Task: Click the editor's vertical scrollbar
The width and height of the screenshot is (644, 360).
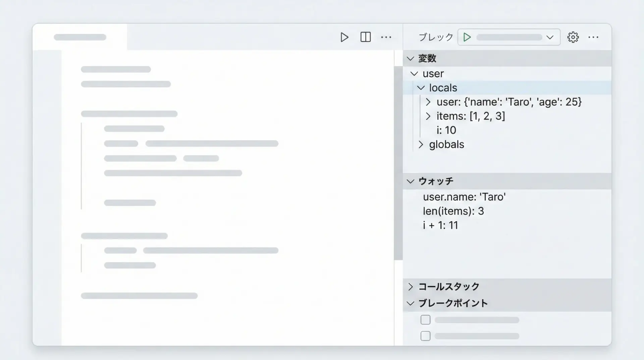Action: click(x=398, y=163)
